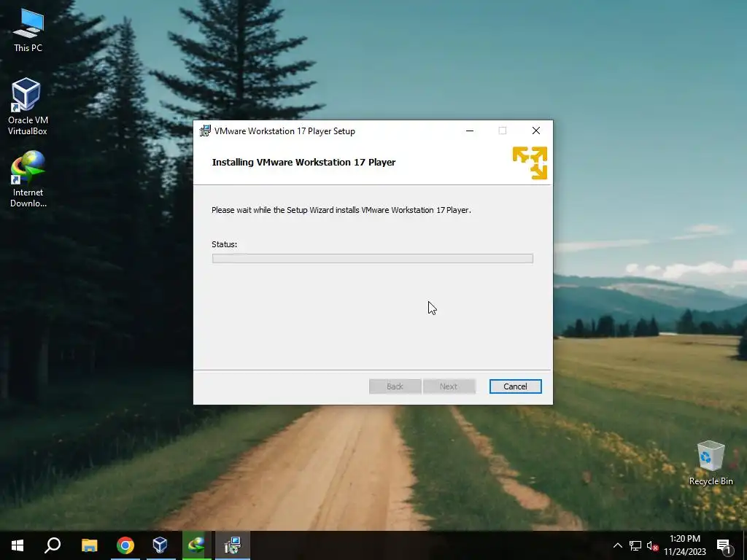747x560 pixels.
Task: Open Internet Download Manager desktop shortcut
Action: [x=28, y=179]
